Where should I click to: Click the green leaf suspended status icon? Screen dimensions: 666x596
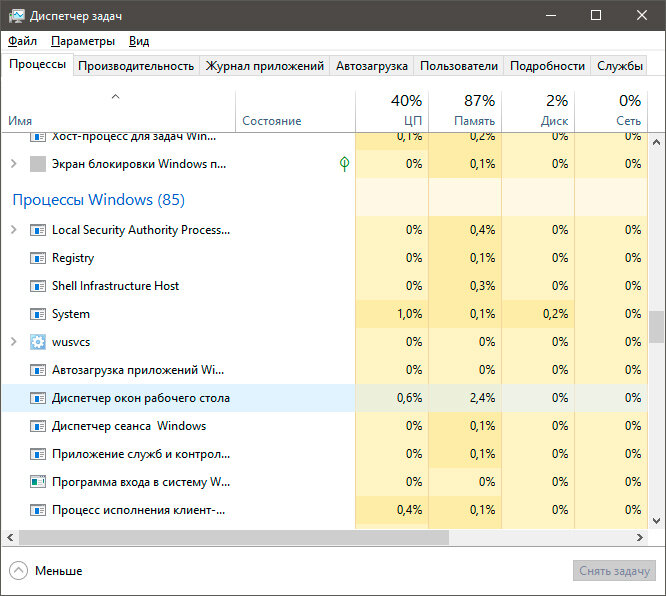click(x=344, y=164)
